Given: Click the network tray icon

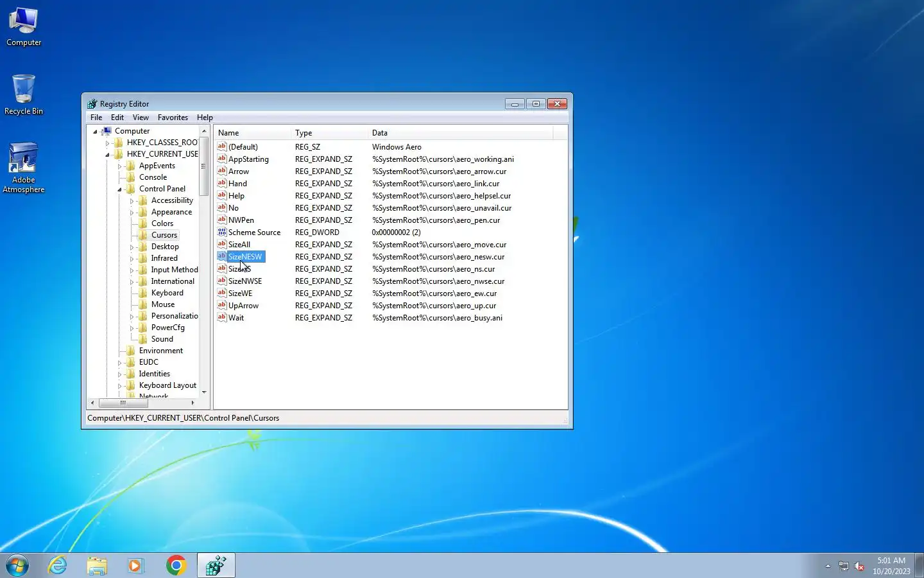Looking at the screenshot, I should point(843,566).
